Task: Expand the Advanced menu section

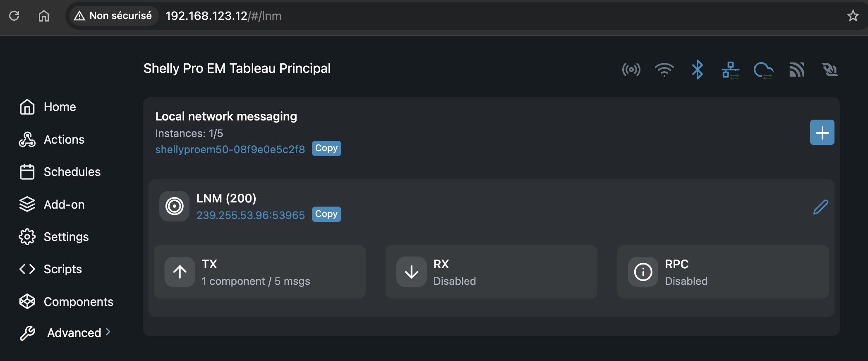Action: [x=74, y=333]
